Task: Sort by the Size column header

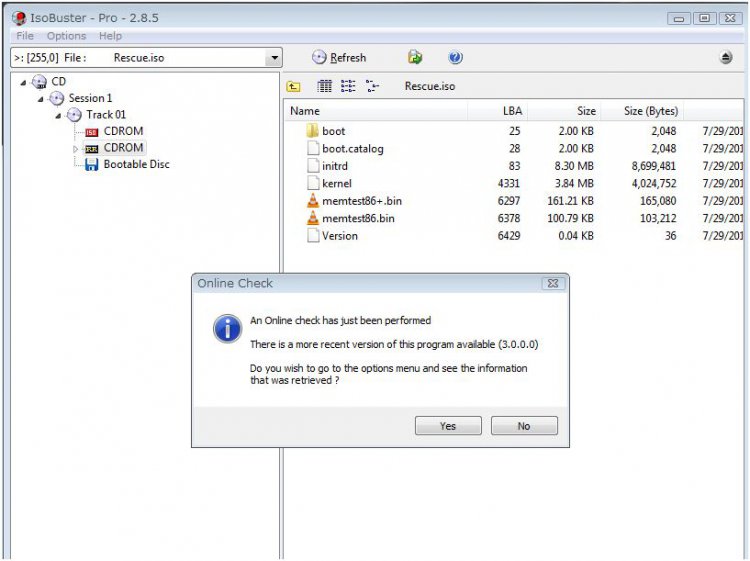Action: tap(564, 111)
